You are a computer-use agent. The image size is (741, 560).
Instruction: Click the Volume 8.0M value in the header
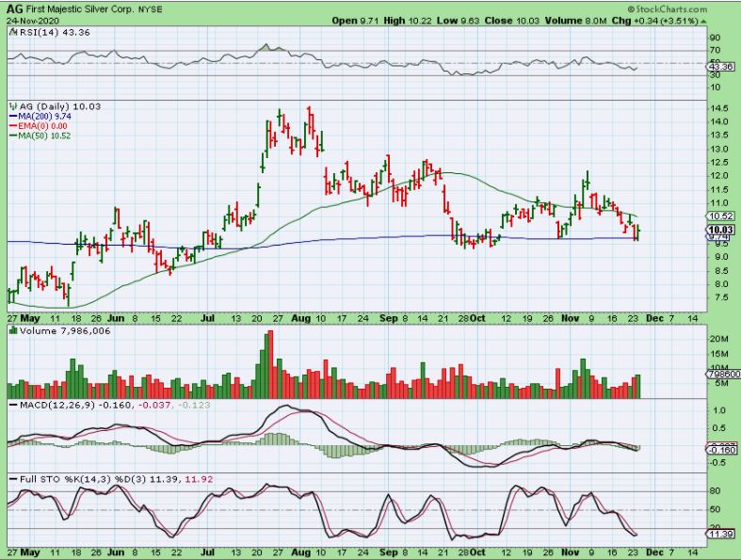(x=575, y=21)
